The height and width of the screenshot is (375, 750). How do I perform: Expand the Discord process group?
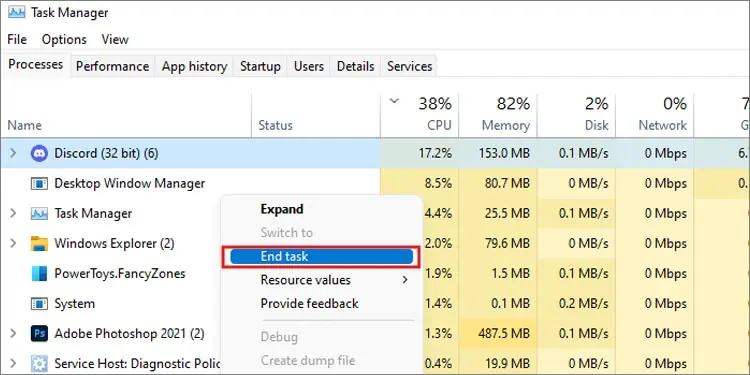pyautogui.click(x=13, y=154)
